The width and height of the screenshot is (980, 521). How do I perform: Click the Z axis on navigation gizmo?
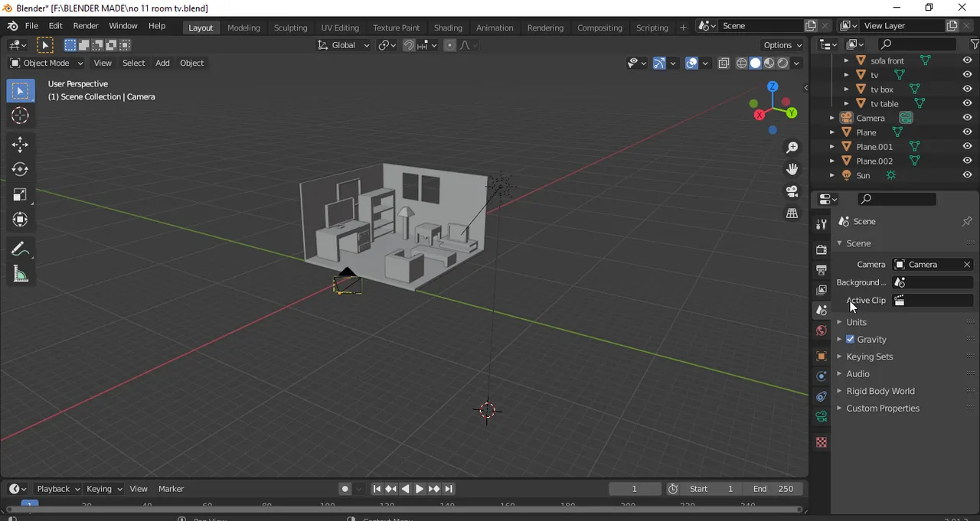[773, 86]
